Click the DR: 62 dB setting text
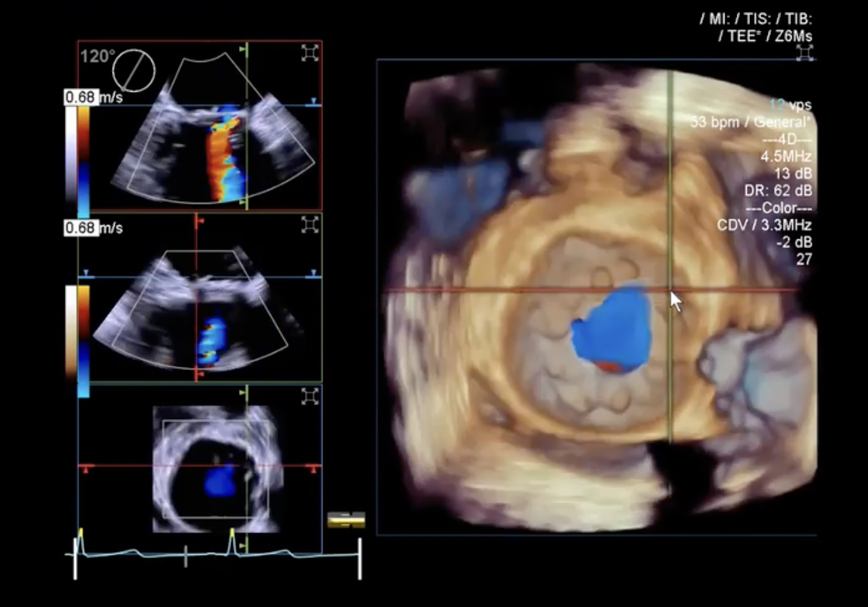868x607 pixels. [x=777, y=191]
